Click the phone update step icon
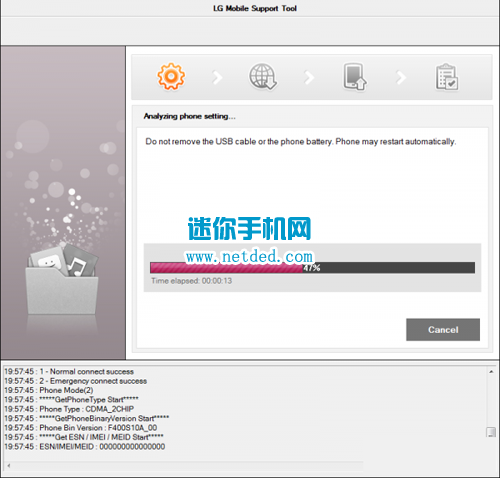 coord(355,77)
